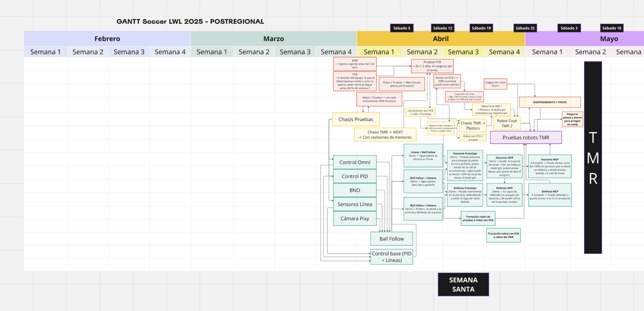Select the Control Omni card
This screenshot has width=644, height=311.
click(355, 162)
